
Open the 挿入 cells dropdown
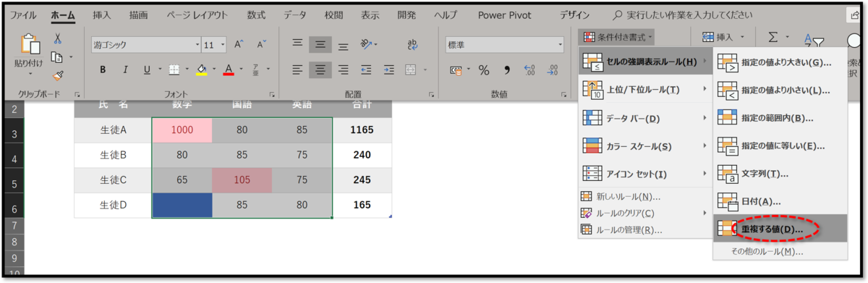coord(723,36)
